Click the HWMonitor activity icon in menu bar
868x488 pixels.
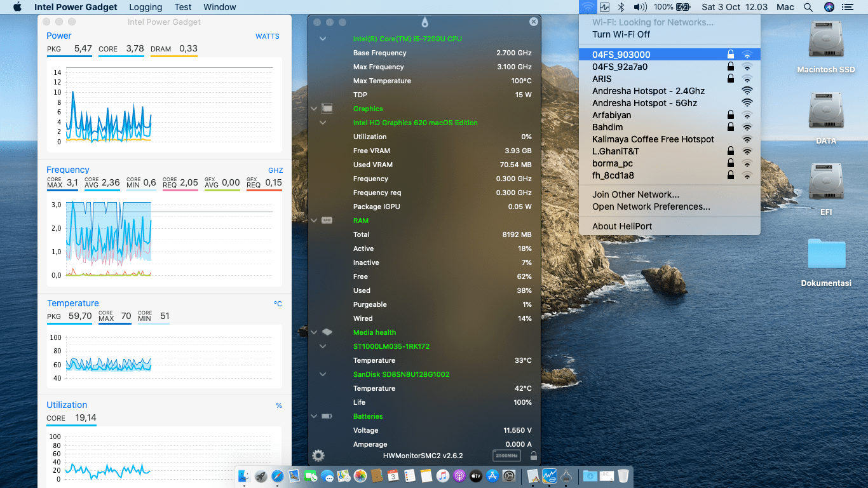604,7
